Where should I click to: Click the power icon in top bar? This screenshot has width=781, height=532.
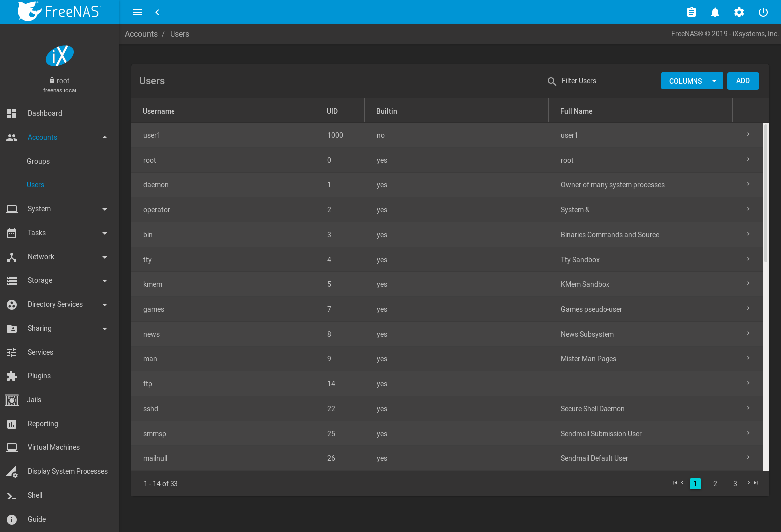point(763,12)
